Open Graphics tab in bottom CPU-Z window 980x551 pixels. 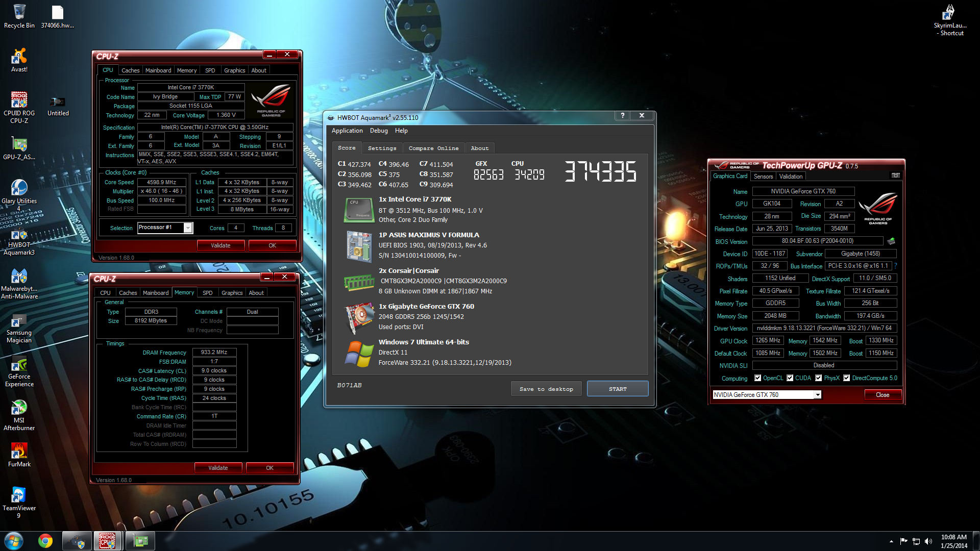[x=232, y=293]
